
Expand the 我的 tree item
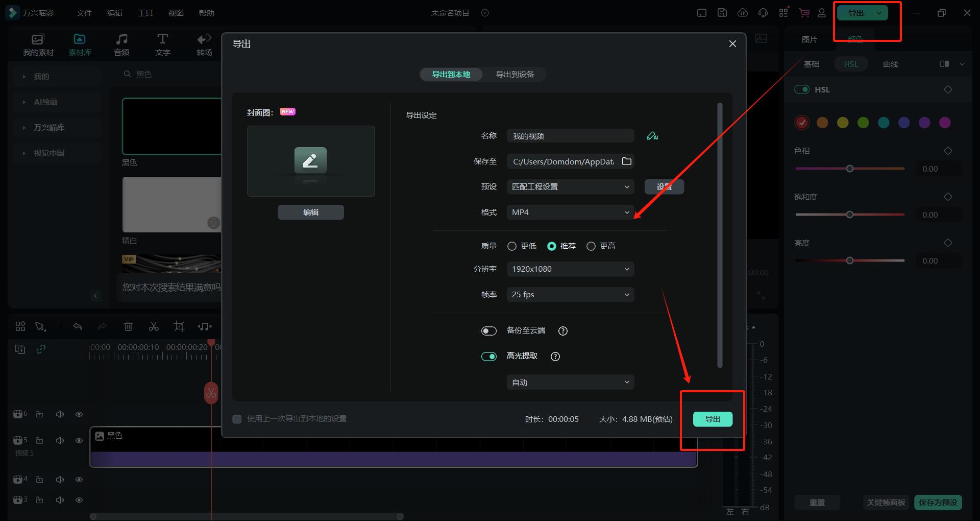click(24, 77)
